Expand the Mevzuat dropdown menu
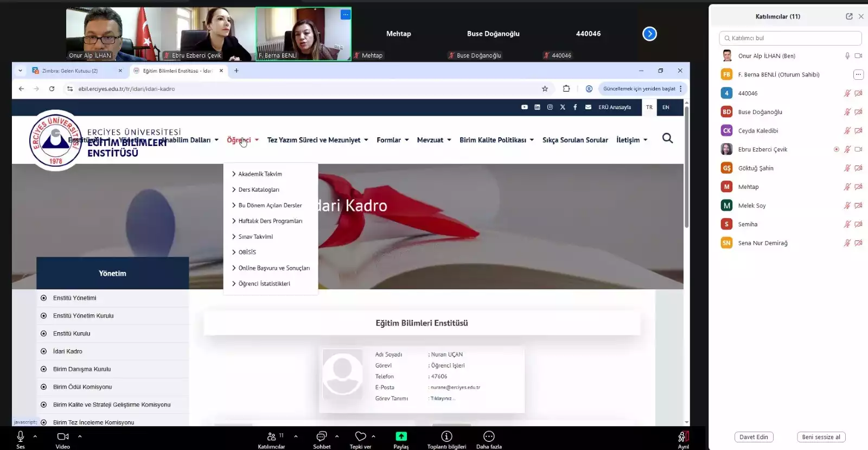 pos(433,140)
